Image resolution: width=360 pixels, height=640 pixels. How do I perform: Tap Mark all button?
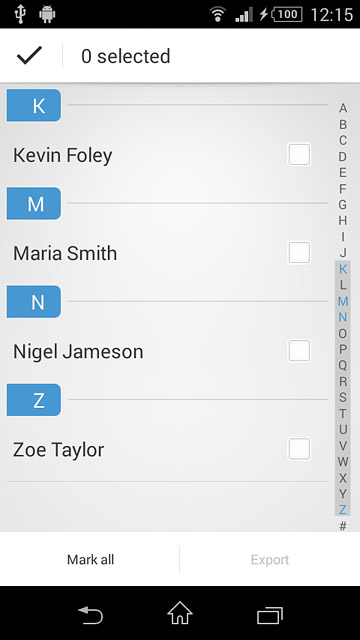(x=90, y=559)
